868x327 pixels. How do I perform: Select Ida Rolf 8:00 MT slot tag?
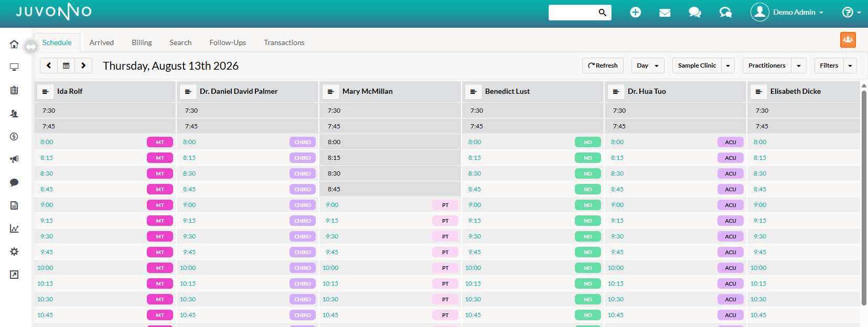click(x=160, y=142)
